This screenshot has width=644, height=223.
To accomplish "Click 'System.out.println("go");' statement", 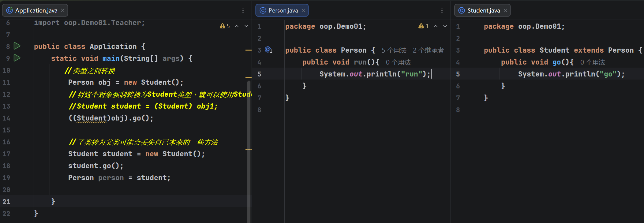I will [571, 74].
